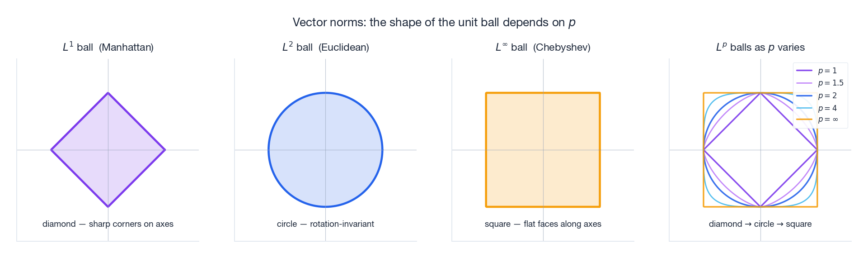Hide the p = 4 legend trace

tap(820, 108)
